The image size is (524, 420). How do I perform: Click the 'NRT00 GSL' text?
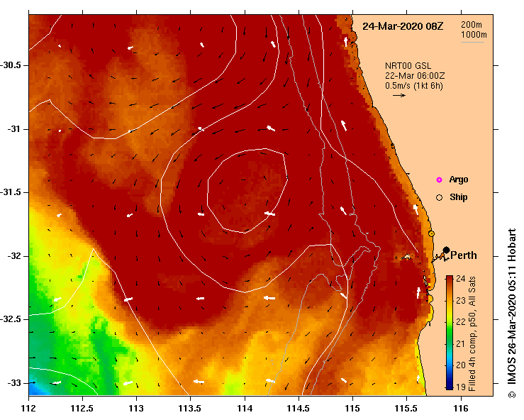click(x=408, y=65)
